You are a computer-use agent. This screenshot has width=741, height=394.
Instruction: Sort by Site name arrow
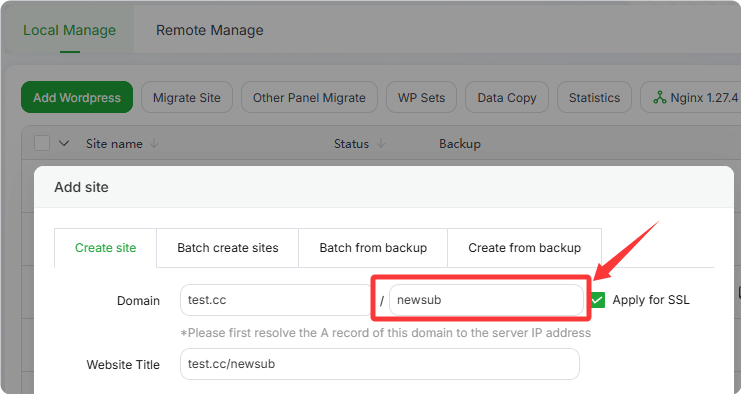pyautogui.click(x=154, y=144)
